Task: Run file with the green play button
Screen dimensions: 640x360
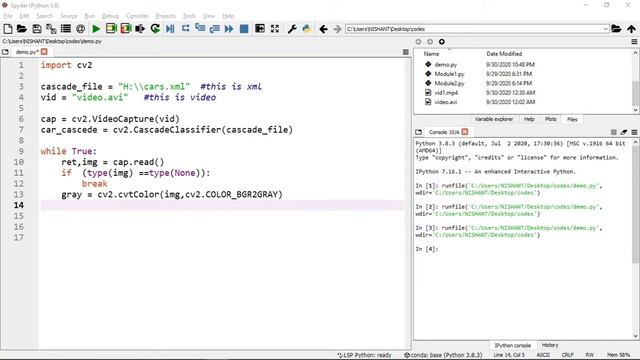Action: pos(96,29)
